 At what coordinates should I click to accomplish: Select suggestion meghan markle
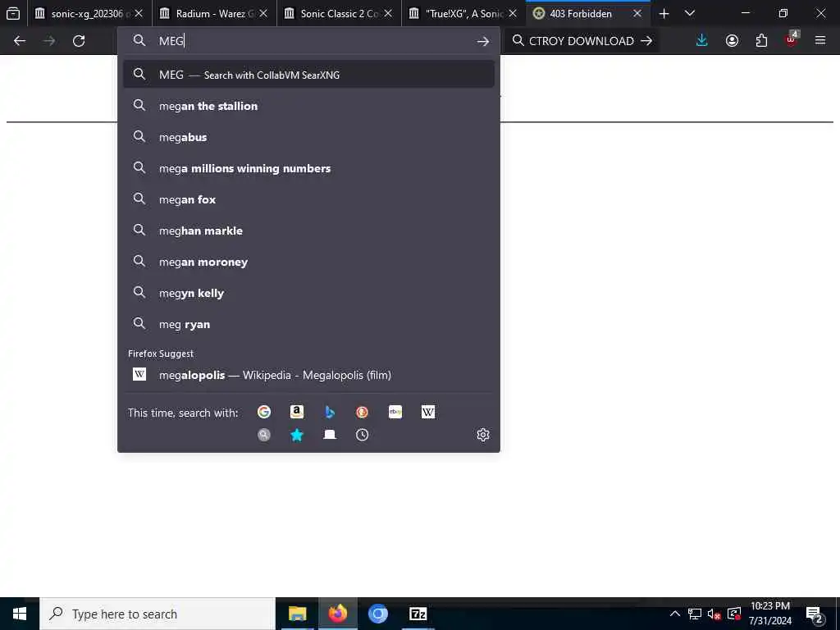[308, 231]
